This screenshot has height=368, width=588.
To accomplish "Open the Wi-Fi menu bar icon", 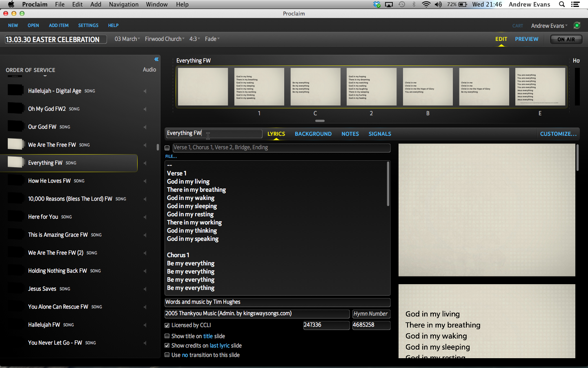I will click(x=426, y=4).
